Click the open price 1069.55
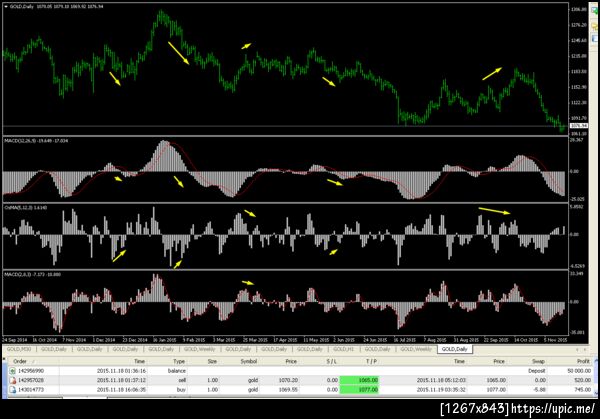 point(288,390)
